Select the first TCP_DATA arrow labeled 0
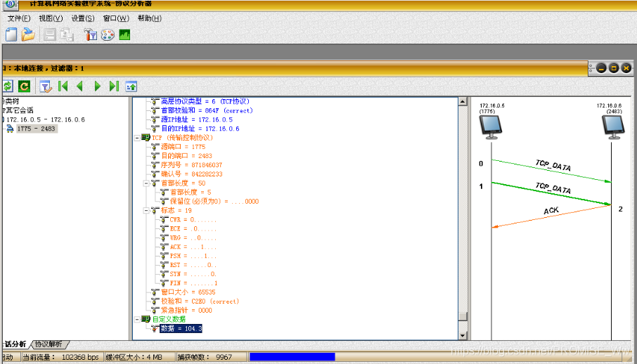 [551, 171]
